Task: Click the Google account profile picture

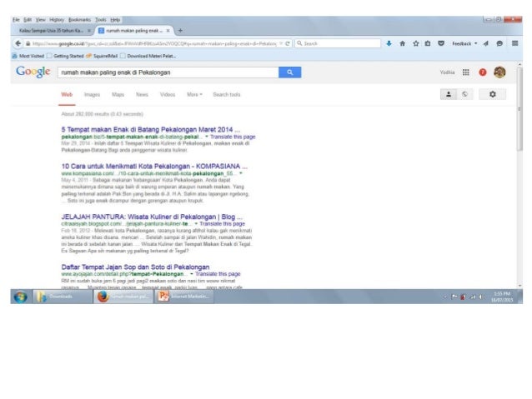Action: point(499,72)
